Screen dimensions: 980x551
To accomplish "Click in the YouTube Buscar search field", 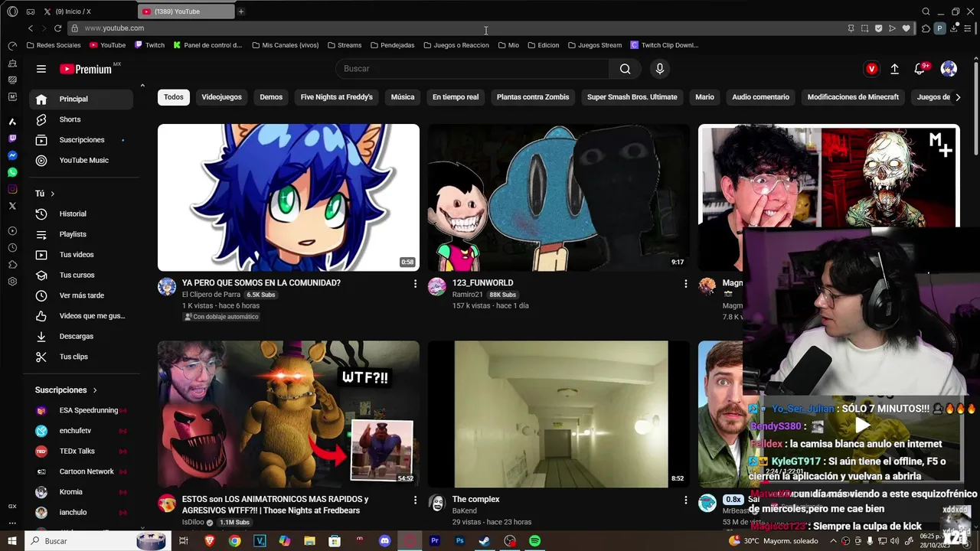I will [472, 69].
